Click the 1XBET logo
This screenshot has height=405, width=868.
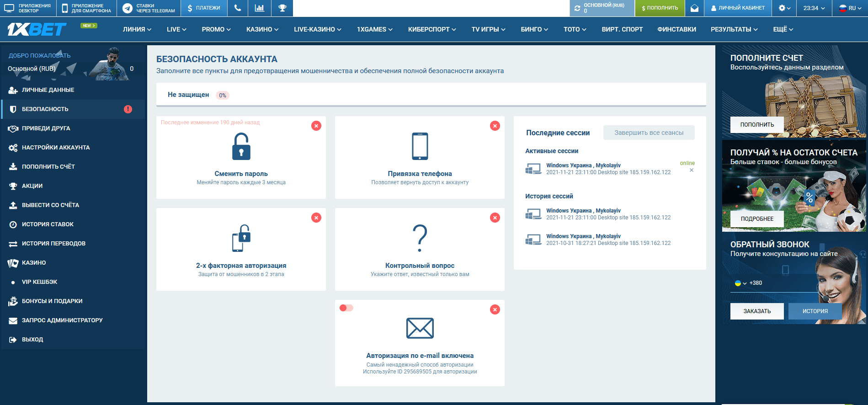[37, 30]
